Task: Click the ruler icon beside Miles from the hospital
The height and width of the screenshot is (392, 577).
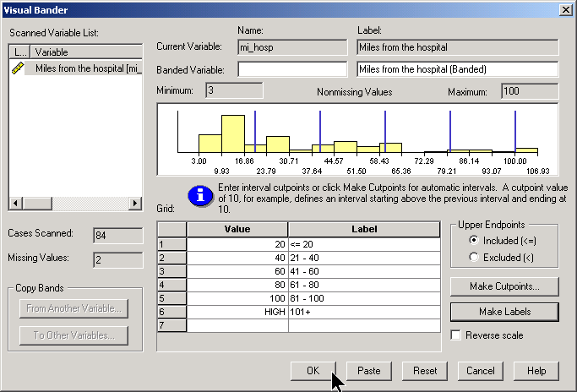Action: click(x=18, y=68)
